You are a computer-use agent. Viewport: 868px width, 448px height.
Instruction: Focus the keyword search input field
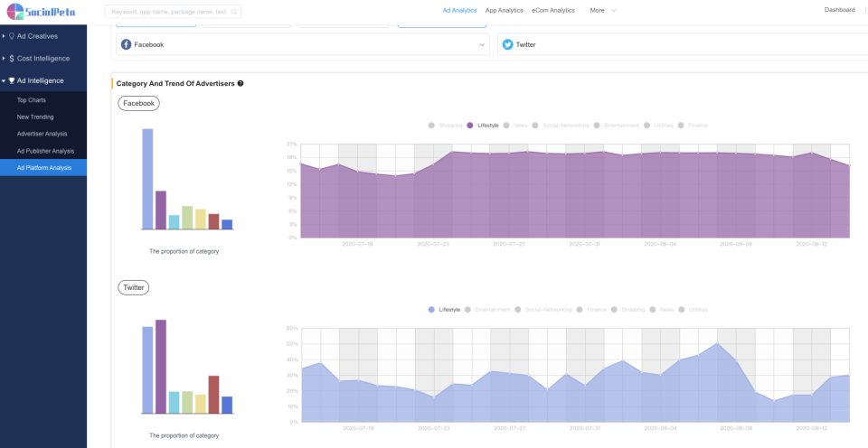(173, 11)
